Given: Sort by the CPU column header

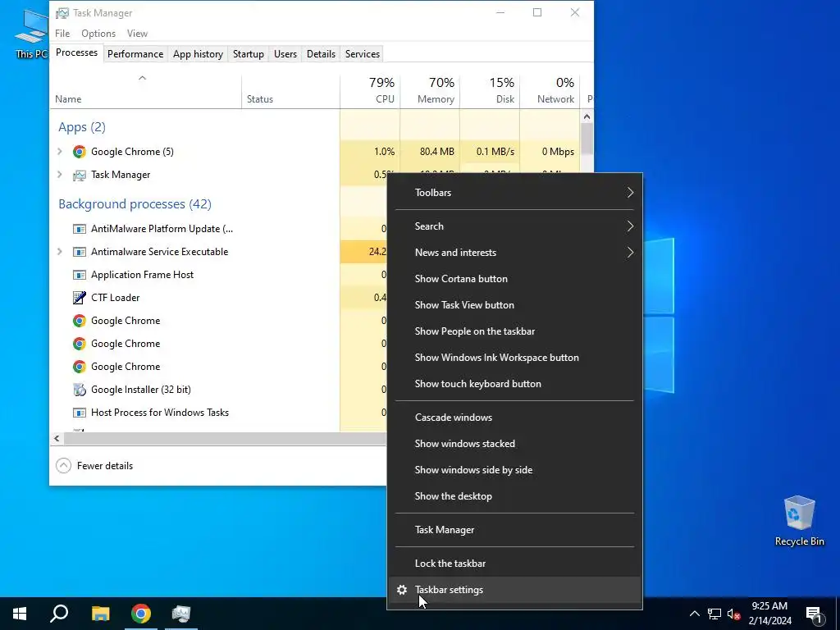Looking at the screenshot, I should (370, 91).
